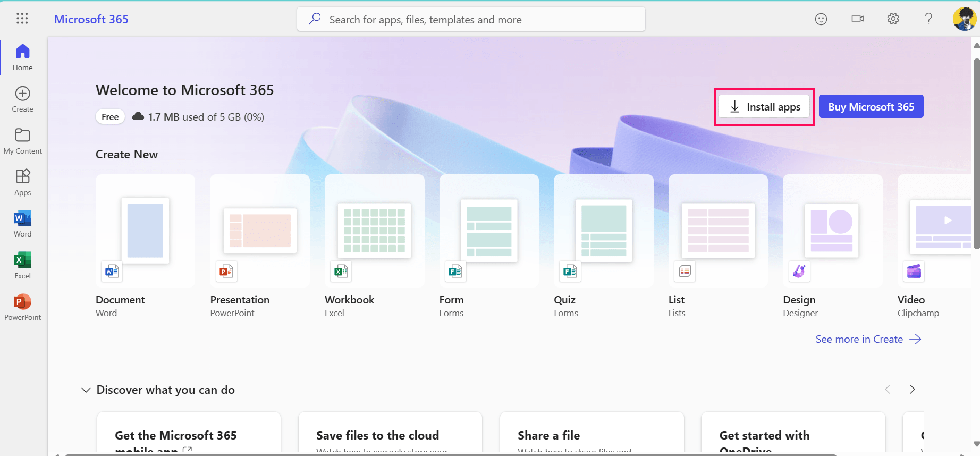Collapse the Discover what you can do section
This screenshot has width=980, height=456.
click(86, 390)
